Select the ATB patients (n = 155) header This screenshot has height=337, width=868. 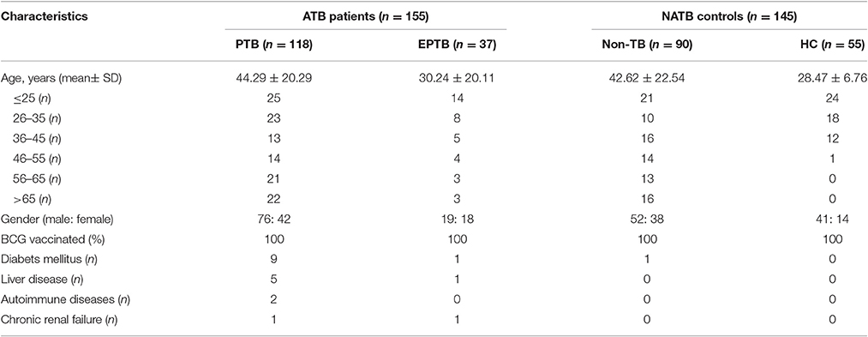pyautogui.click(x=367, y=17)
